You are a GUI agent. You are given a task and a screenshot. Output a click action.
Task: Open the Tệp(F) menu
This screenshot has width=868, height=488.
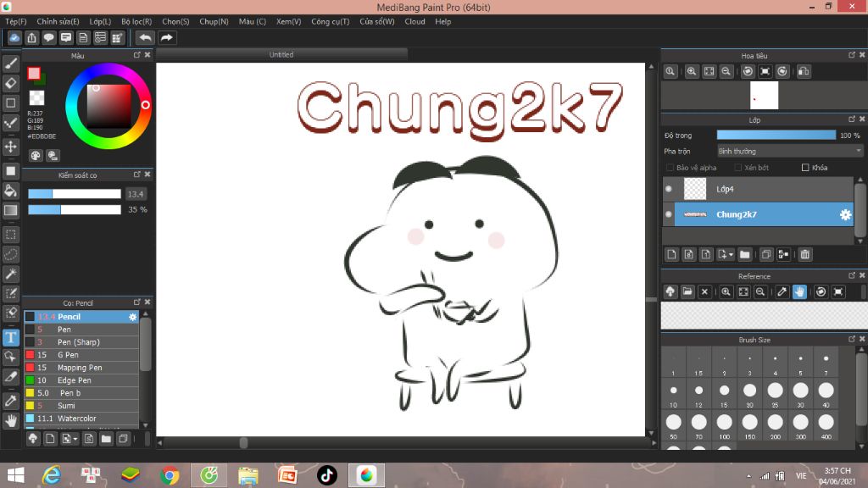[16, 21]
